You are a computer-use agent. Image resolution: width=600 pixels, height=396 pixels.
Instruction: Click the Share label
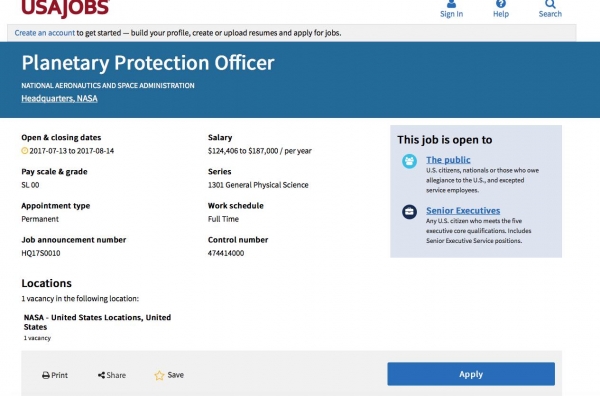[116, 375]
